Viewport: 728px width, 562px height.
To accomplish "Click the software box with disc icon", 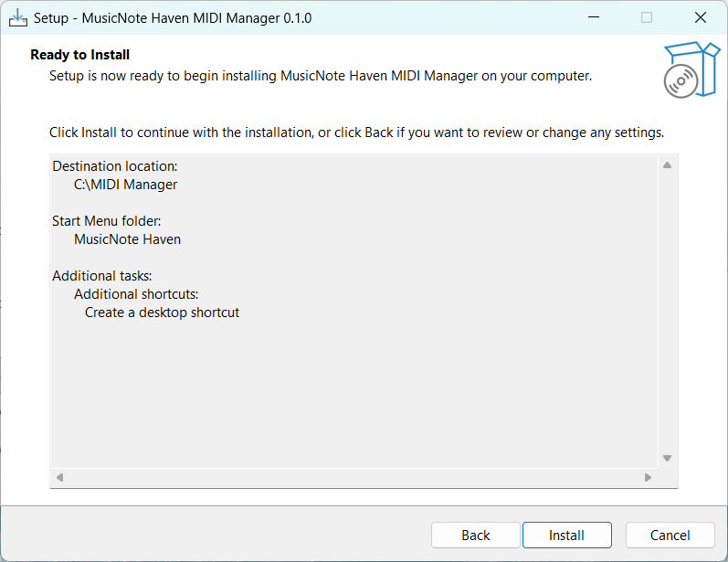I will [x=691, y=69].
